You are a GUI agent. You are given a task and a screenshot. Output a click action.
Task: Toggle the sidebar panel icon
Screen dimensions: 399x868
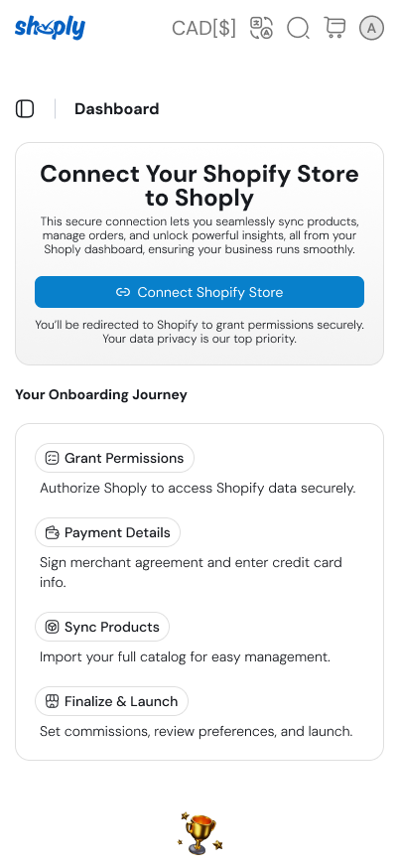(x=25, y=109)
